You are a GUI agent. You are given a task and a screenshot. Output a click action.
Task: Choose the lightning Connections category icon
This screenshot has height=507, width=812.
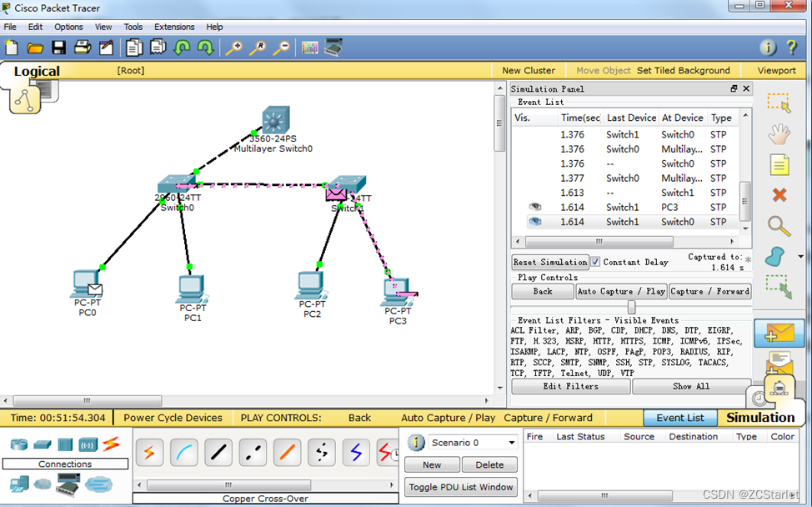(111, 444)
